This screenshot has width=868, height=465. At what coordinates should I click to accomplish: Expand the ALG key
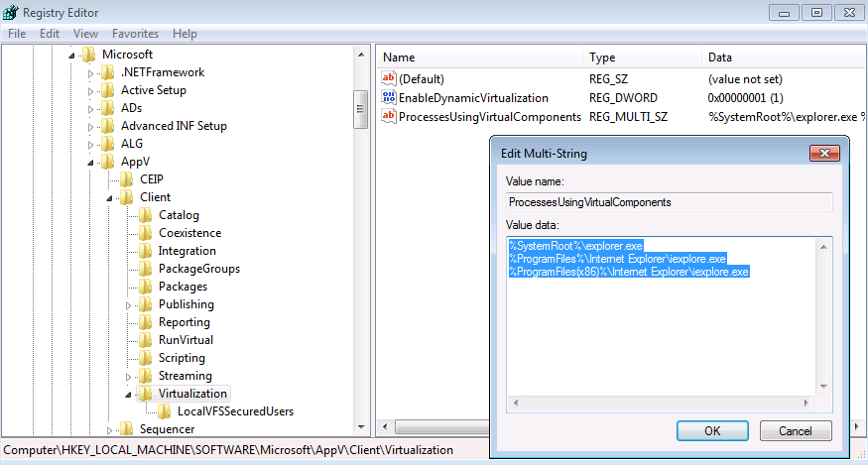tap(91, 145)
